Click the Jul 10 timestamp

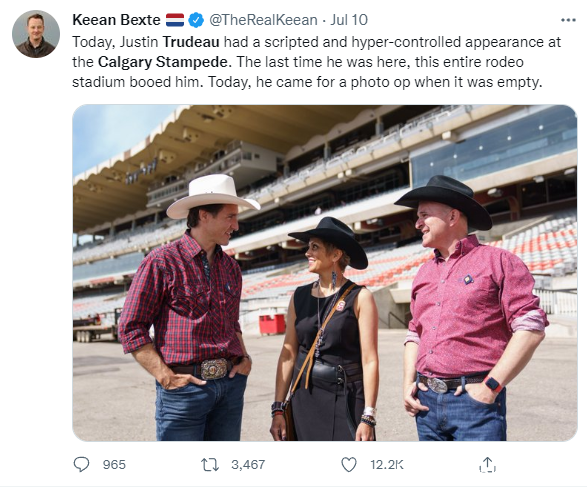(x=349, y=20)
